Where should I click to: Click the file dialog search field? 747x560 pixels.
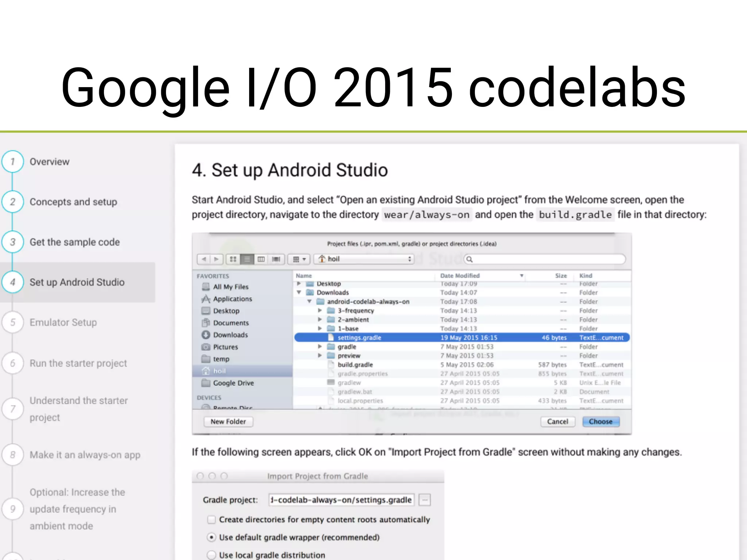545,259
